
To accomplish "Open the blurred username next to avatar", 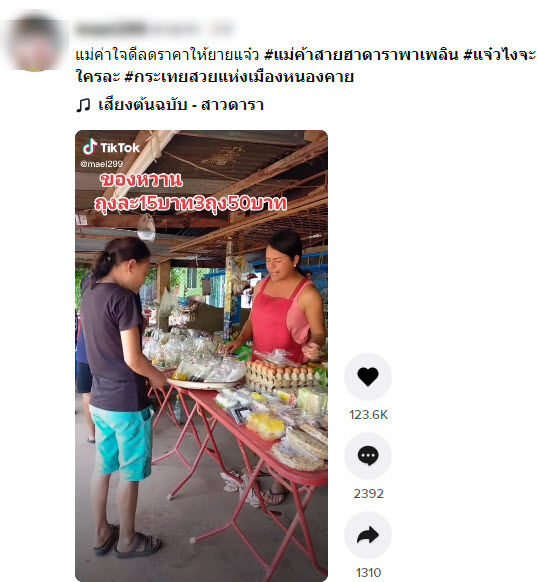I will tap(153, 29).
